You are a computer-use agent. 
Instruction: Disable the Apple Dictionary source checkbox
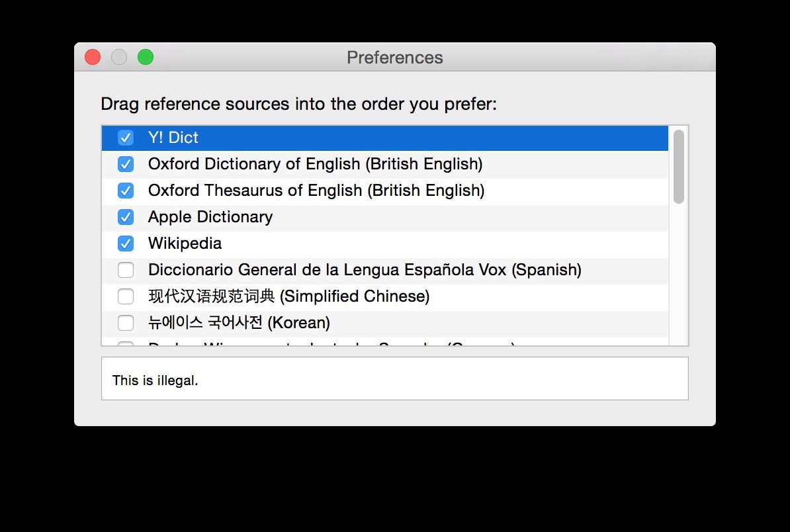tap(126, 217)
